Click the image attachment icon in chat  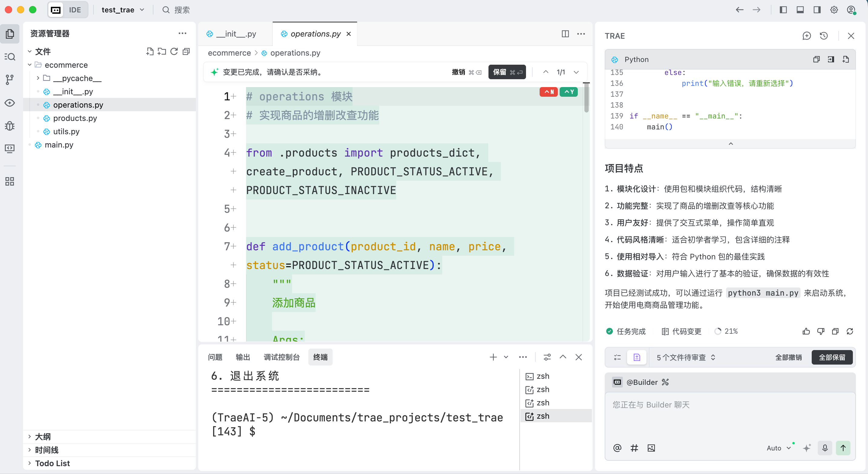[651, 448]
